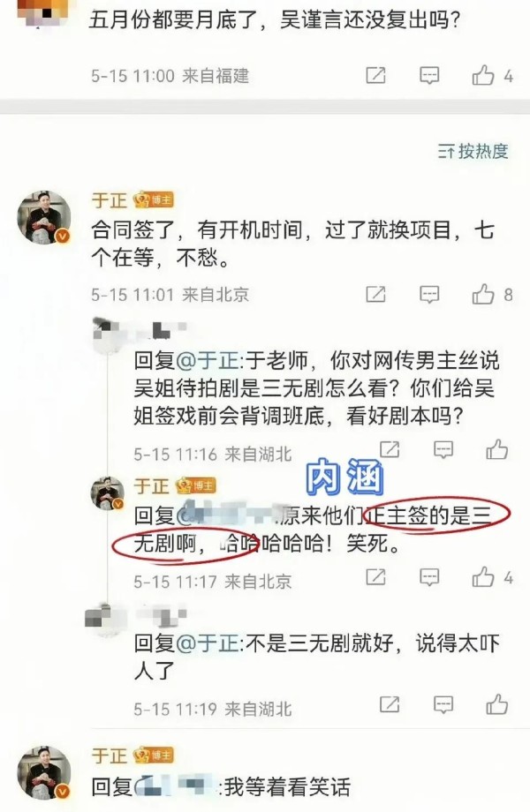This screenshot has width=530, height=812.
Task: Open @于正 mention in 11:19 reply
Action: (x=208, y=643)
